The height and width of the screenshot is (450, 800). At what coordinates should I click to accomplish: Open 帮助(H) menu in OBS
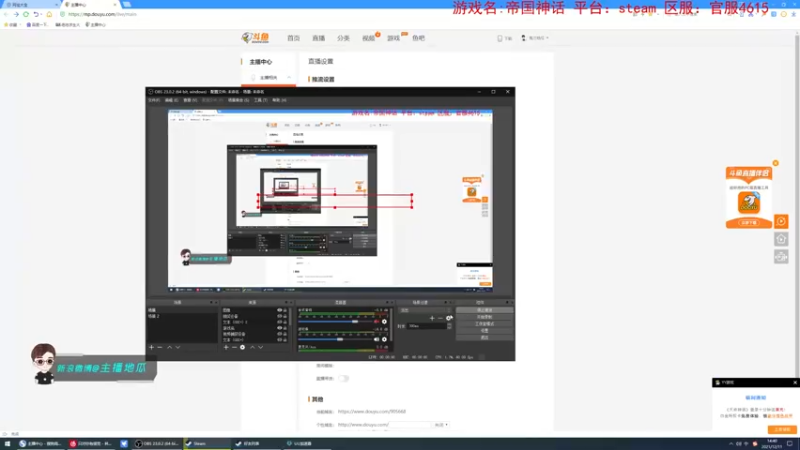(279, 101)
